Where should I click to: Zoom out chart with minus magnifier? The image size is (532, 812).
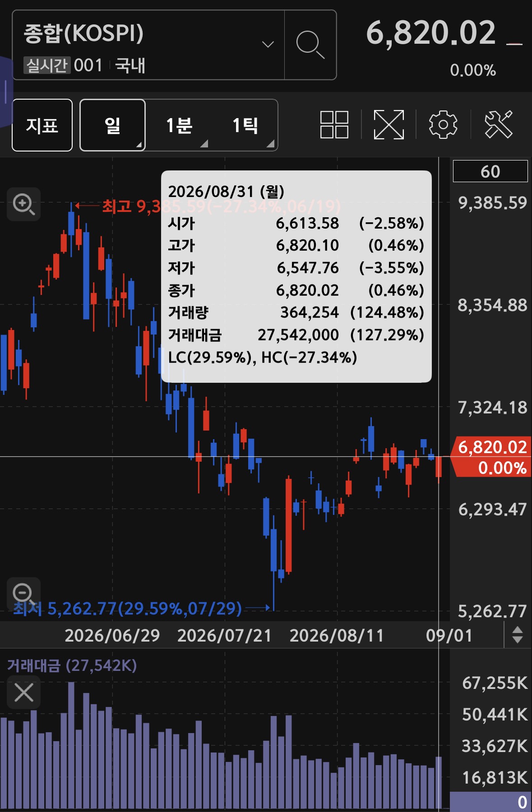pos(24,593)
